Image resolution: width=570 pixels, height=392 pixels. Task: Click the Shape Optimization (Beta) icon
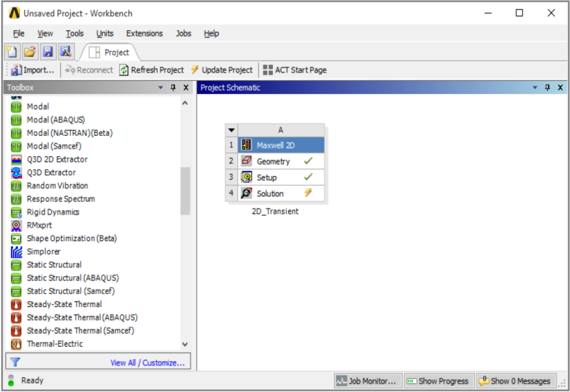(16, 238)
